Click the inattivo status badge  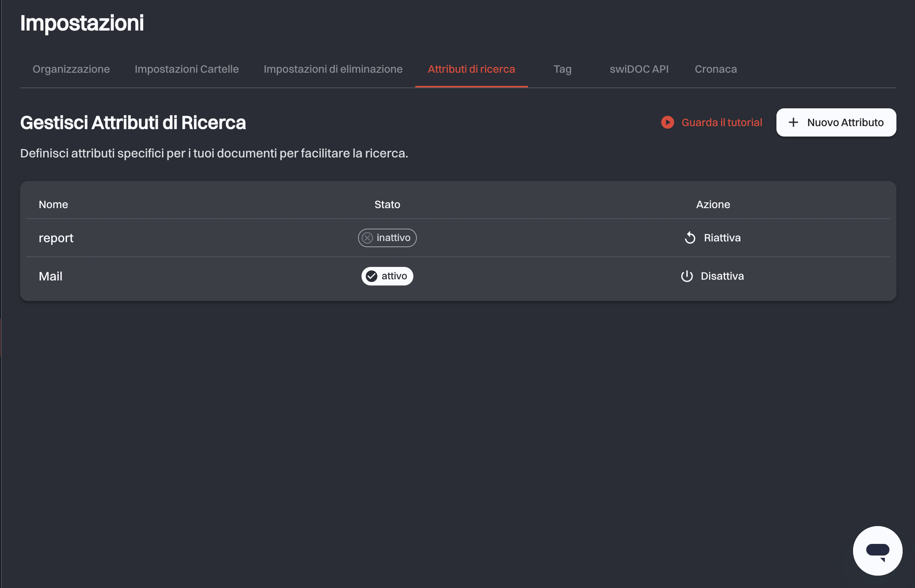click(x=387, y=238)
